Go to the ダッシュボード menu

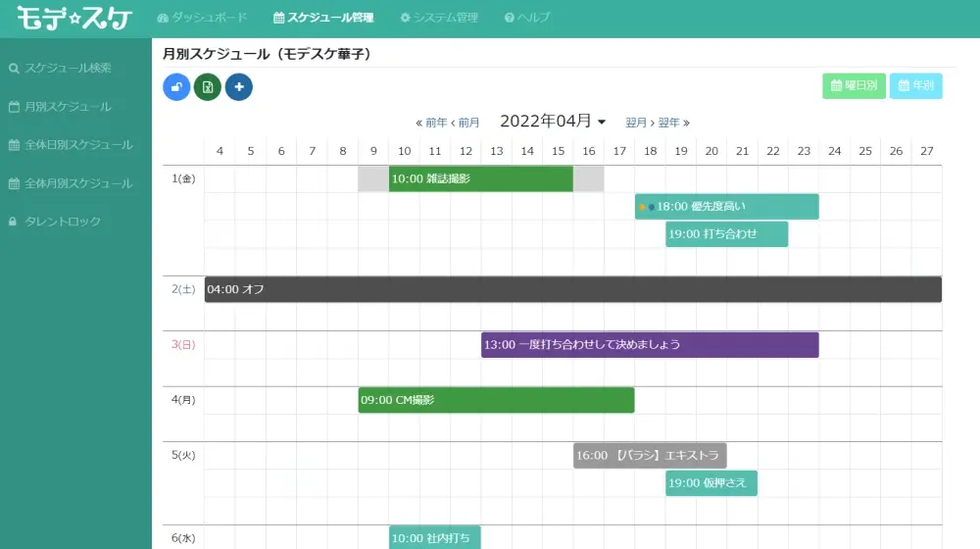tap(203, 18)
